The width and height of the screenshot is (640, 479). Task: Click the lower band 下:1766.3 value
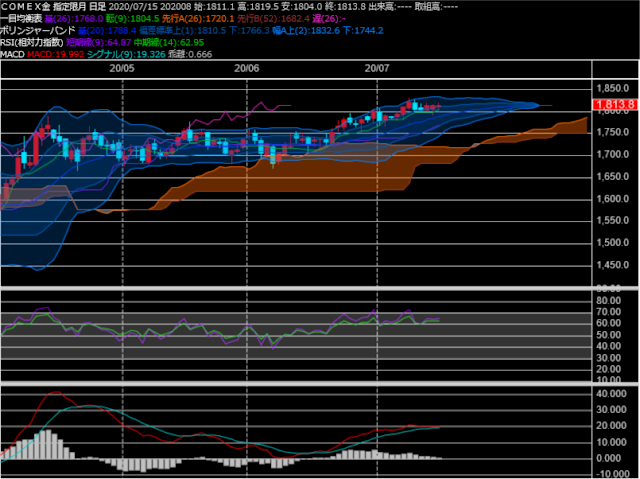point(249,30)
